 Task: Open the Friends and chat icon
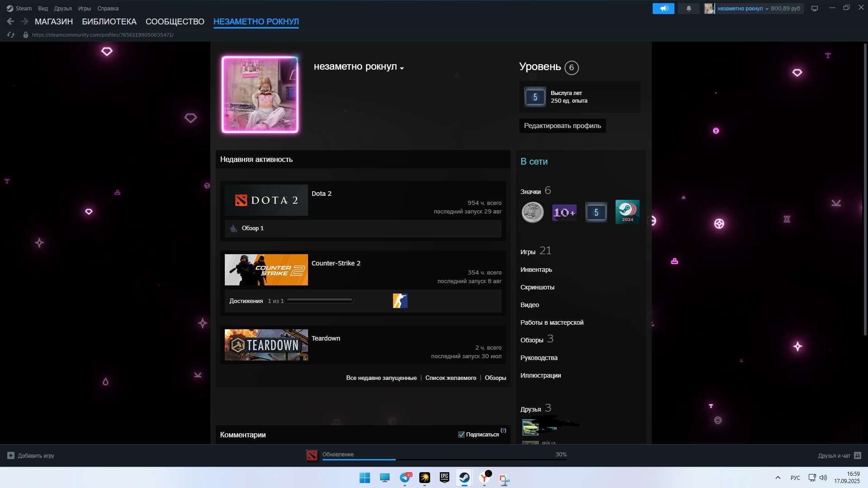[x=857, y=455]
